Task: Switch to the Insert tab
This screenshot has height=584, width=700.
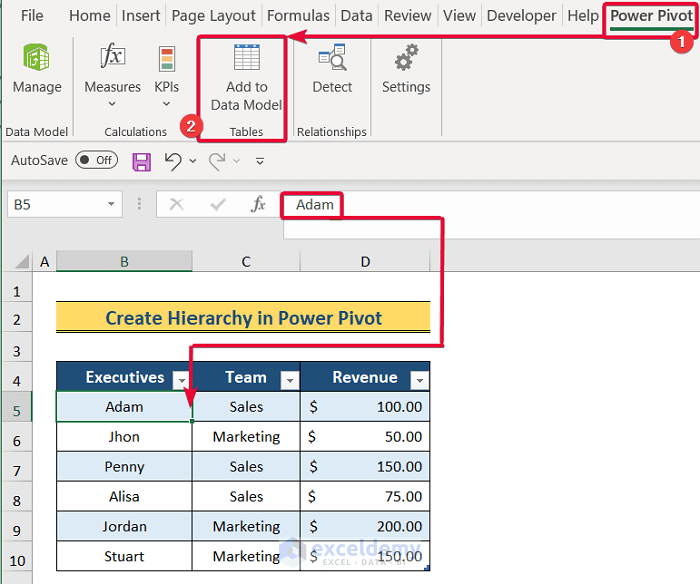Action: (141, 16)
